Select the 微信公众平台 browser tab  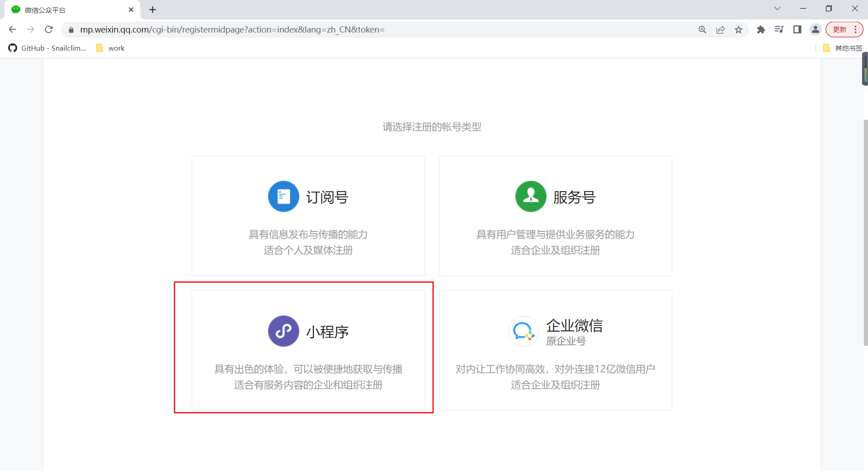[72, 9]
